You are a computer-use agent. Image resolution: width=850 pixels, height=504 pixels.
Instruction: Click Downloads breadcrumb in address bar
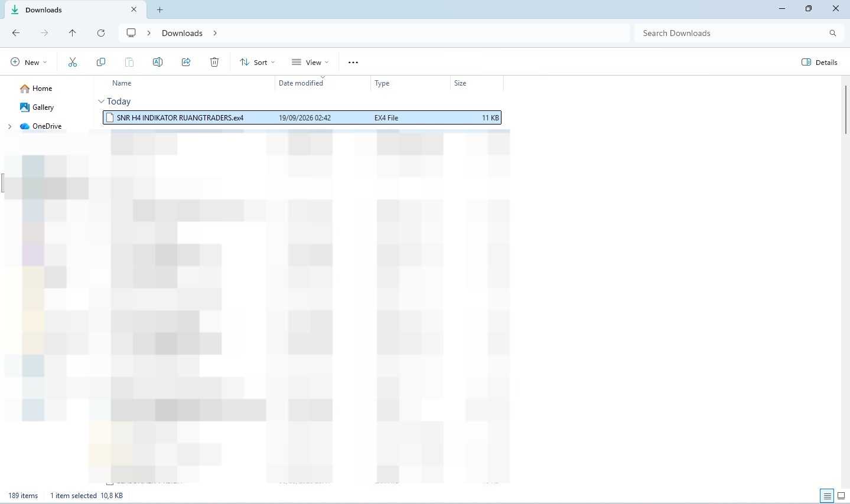pos(182,33)
